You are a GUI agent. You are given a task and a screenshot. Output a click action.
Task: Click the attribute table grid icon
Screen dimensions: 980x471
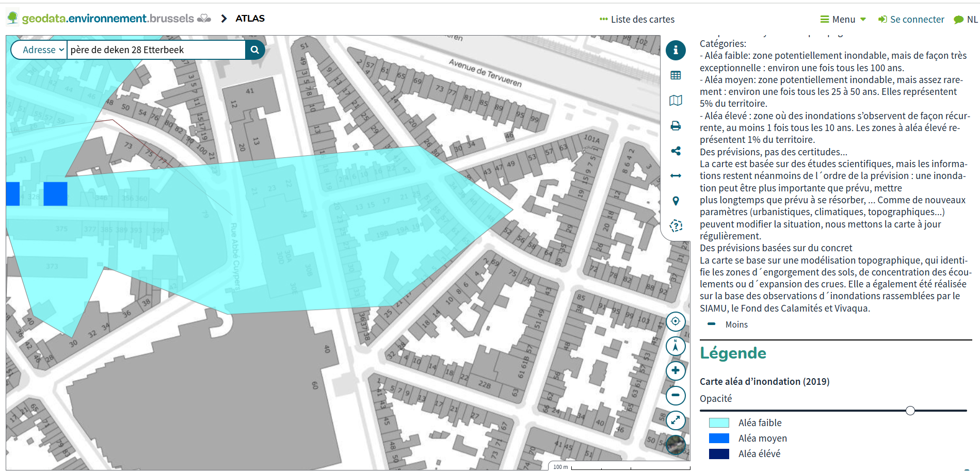pyautogui.click(x=676, y=76)
